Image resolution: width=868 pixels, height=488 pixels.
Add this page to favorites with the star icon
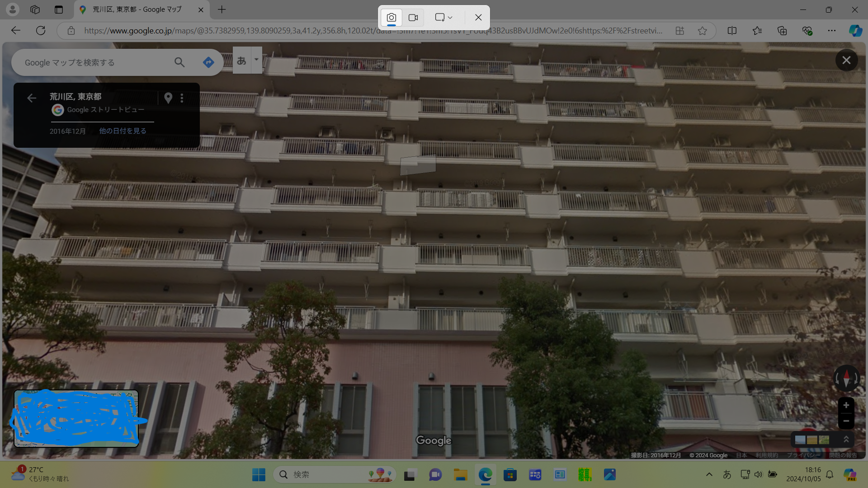pos(702,31)
